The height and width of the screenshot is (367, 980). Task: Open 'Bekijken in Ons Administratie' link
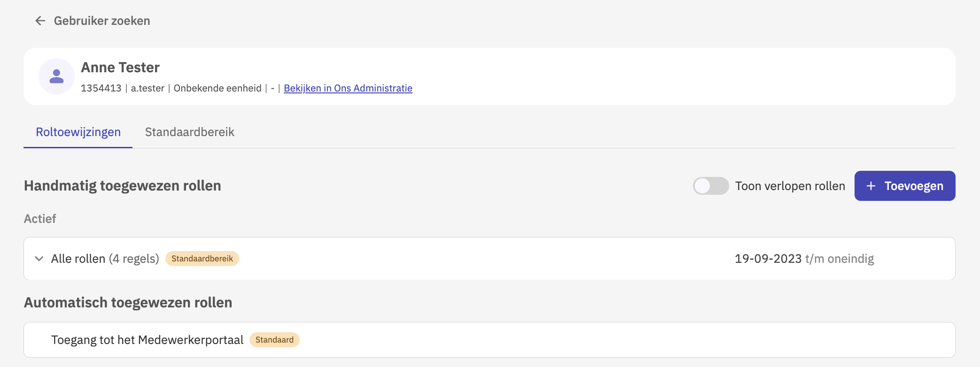(x=348, y=88)
